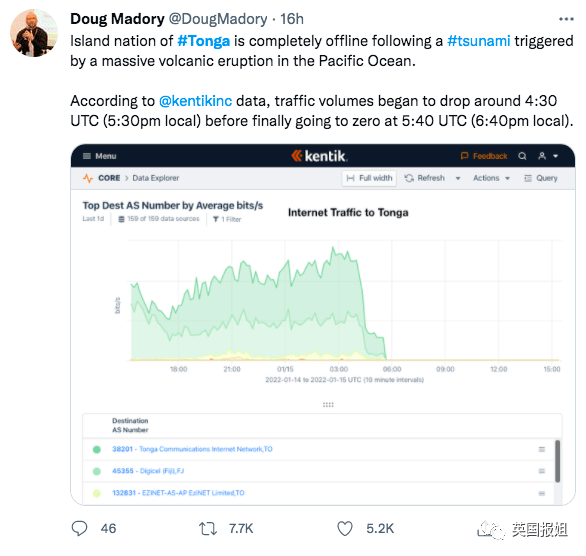Click the Full width button
Image resolution: width=586 pixels, height=556 pixels.
point(369,178)
